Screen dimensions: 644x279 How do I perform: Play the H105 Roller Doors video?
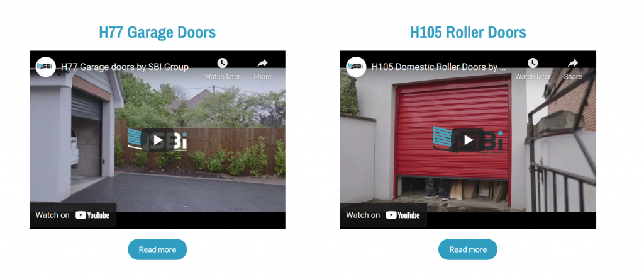[x=468, y=140]
